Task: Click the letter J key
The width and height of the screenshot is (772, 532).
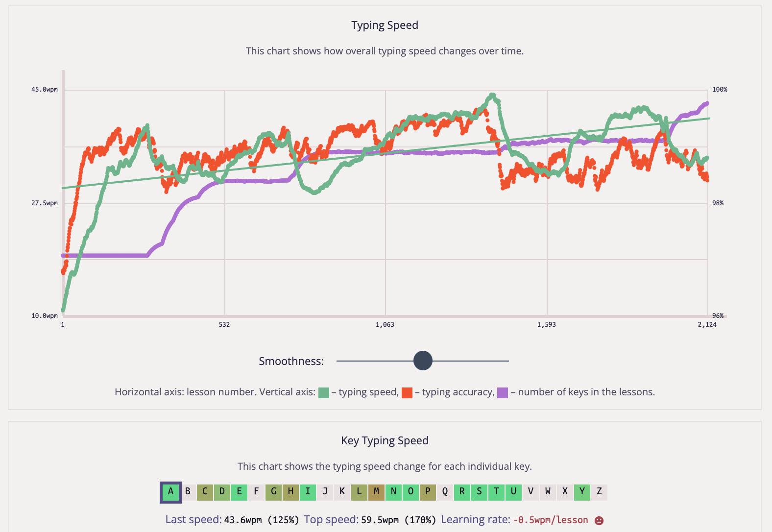Action: click(325, 492)
